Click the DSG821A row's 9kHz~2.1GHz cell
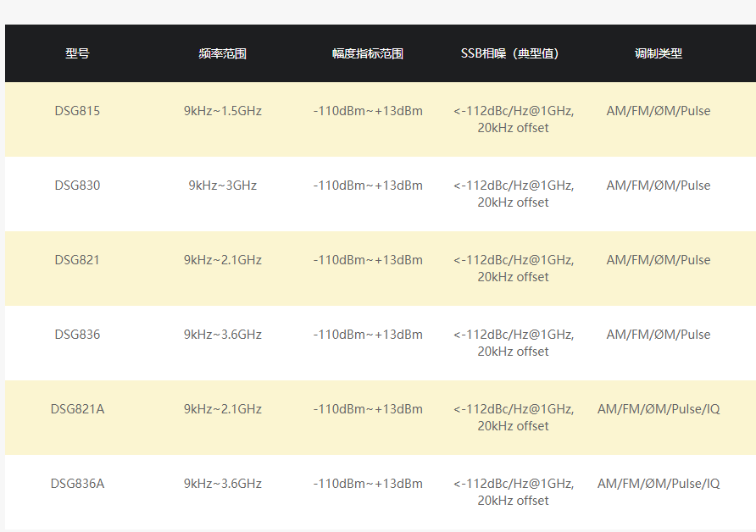 point(222,409)
